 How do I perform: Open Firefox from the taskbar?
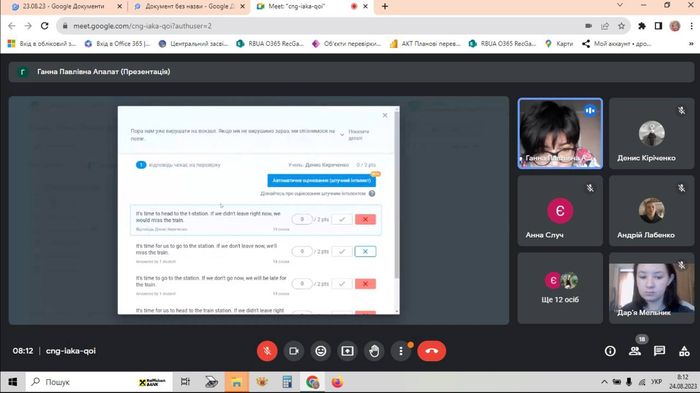(x=338, y=382)
